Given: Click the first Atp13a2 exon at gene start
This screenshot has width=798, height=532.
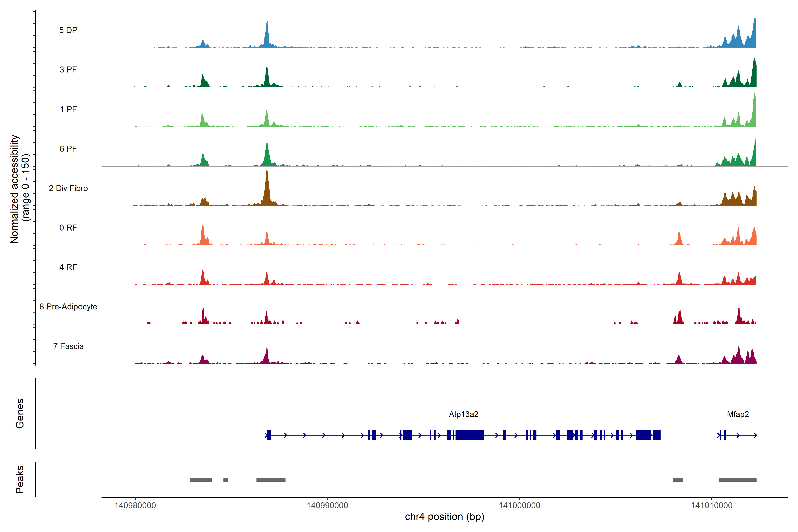Looking at the screenshot, I should click(269, 435).
